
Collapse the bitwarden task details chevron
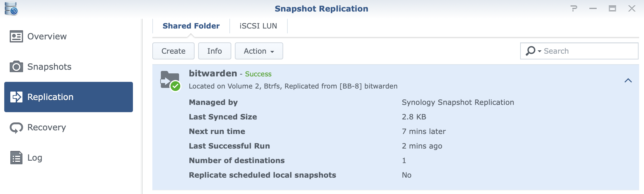pos(628,80)
